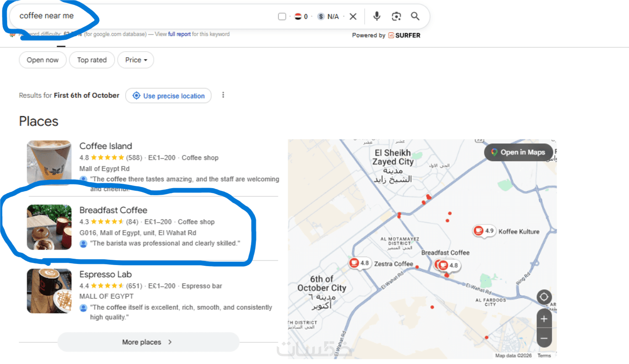Click Use precise location button
Image resolution: width=629 pixels, height=364 pixels.
pos(168,96)
